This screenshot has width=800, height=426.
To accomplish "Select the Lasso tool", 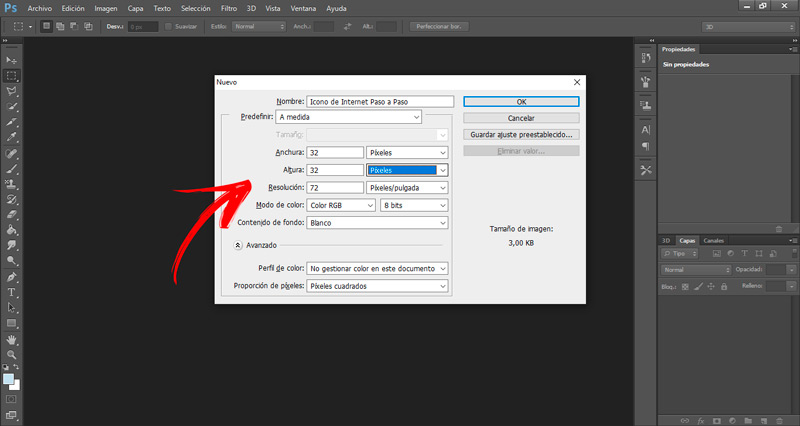I will [11, 91].
